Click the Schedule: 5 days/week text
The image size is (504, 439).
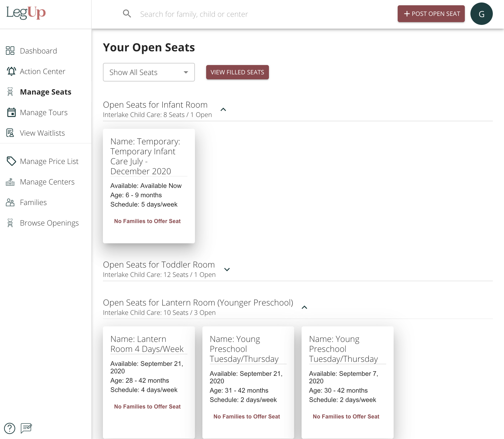click(144, 204)
